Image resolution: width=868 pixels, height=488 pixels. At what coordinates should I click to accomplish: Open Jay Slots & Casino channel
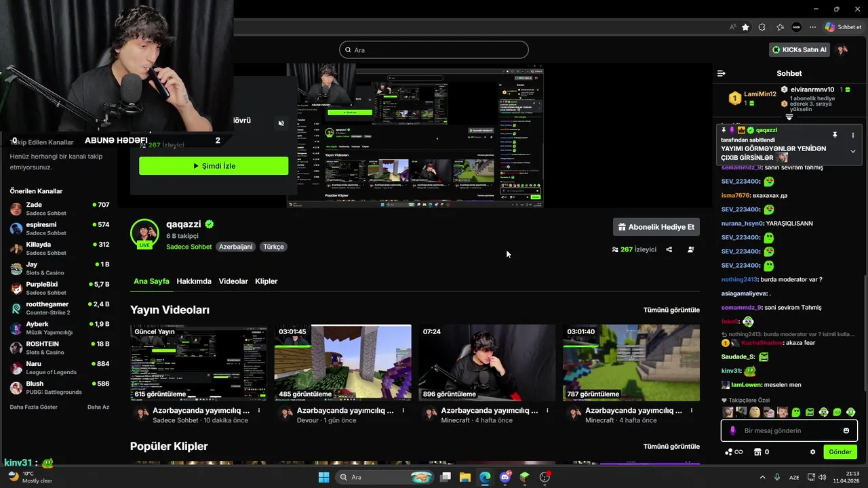60,268
